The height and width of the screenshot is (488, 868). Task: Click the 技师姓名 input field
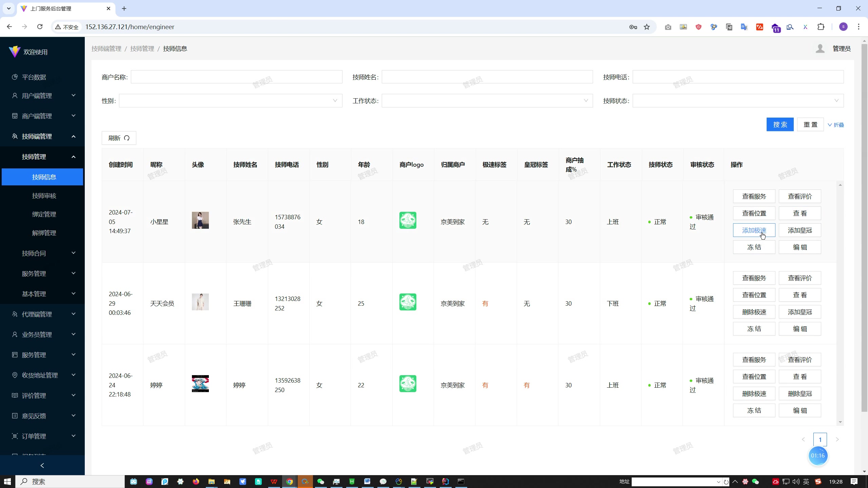pos(487,77)
